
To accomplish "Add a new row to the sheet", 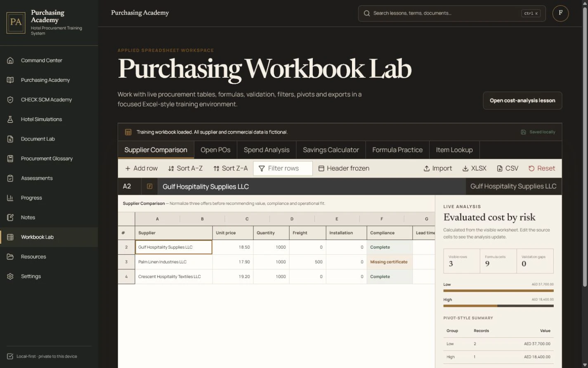I will coord(141,169).
